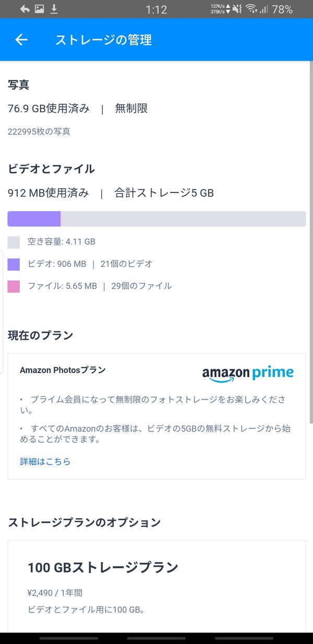The height and width of the screenshot is (644, 313).
Task: Tap the ストレージの管理 title
Action: coord(103,40)
